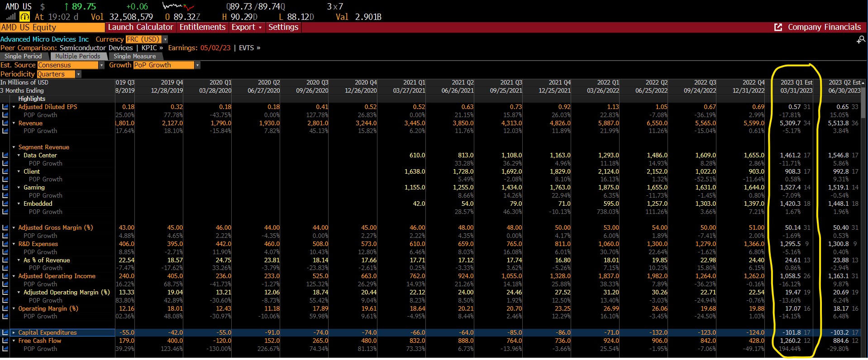Open the KPIC peer comparison link
868x360 pixels.
(152, 48)
